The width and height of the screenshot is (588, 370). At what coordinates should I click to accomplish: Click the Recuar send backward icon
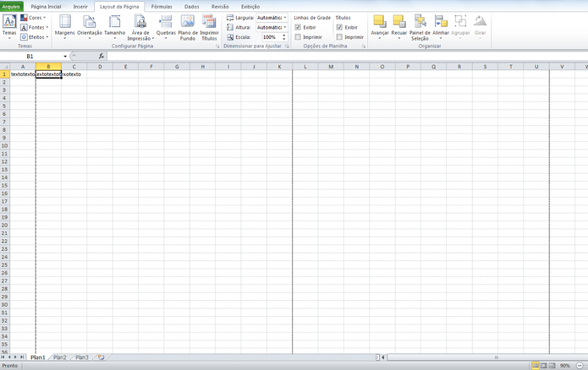coord(399,21)
